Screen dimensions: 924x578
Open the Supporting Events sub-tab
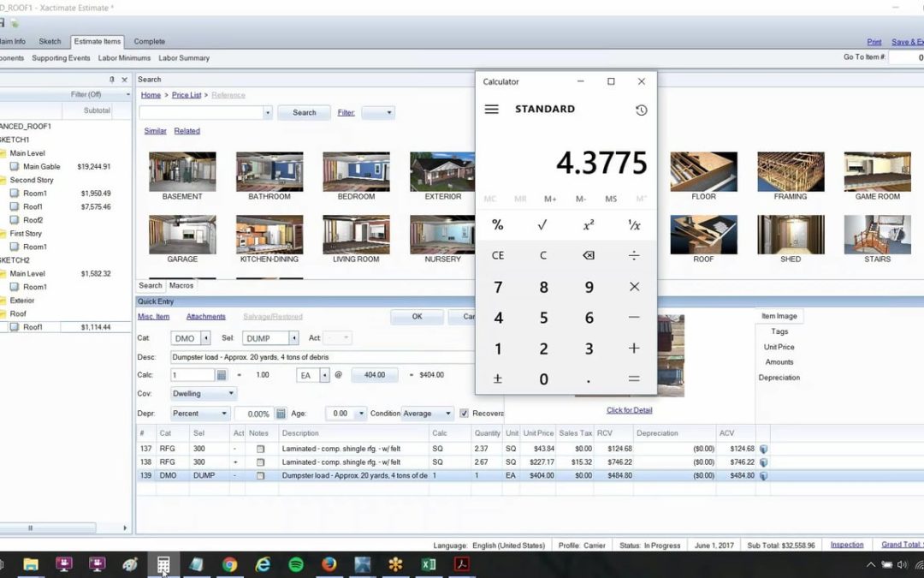[61, 58]
